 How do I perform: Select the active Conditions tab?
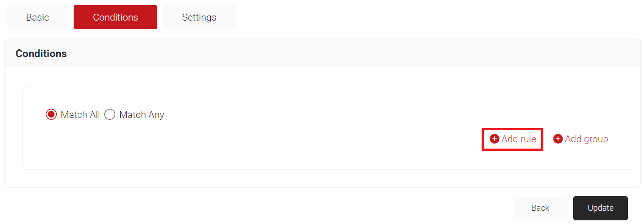click(x=115, y=17)
